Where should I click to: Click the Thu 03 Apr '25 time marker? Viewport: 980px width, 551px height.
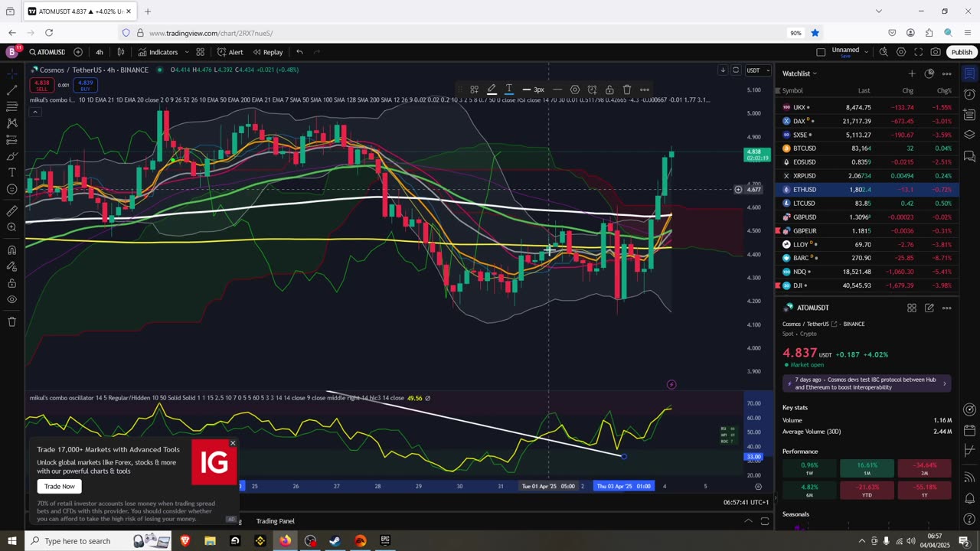(624, 486)
